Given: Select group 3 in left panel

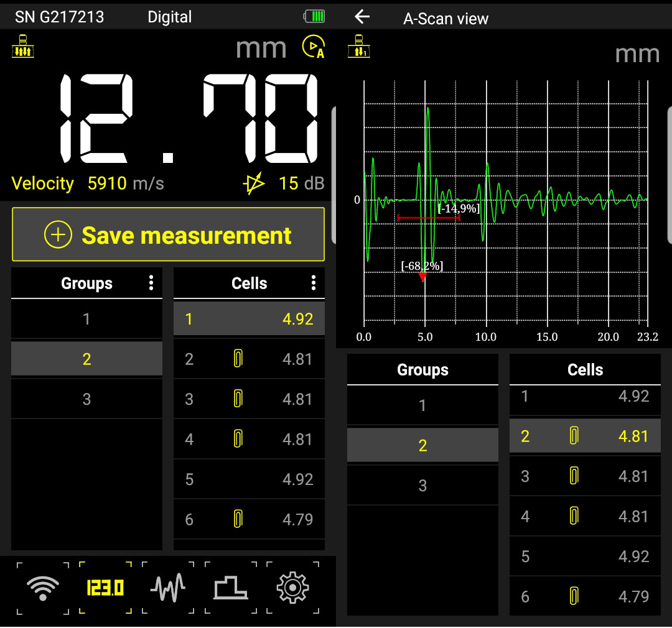Looking at the screenshot, I should click(x=86, y=399).
